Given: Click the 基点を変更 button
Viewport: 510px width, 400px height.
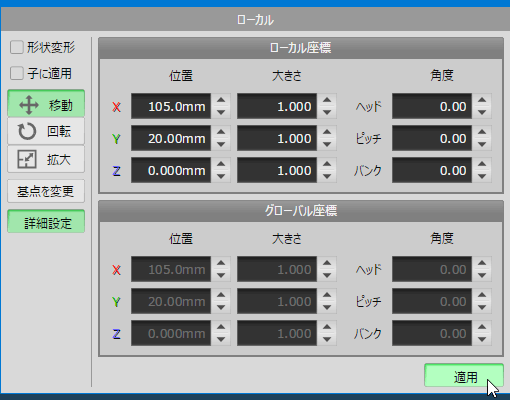Looking at the screenshot, I should coord(46,191).
